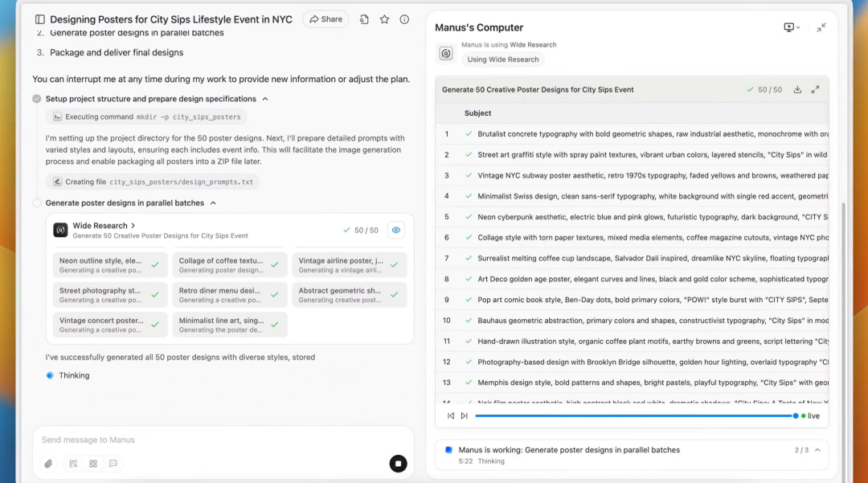Click the Wide Research card icon
The width and height of the screenshot is (868, 483).
click(60, 230)
